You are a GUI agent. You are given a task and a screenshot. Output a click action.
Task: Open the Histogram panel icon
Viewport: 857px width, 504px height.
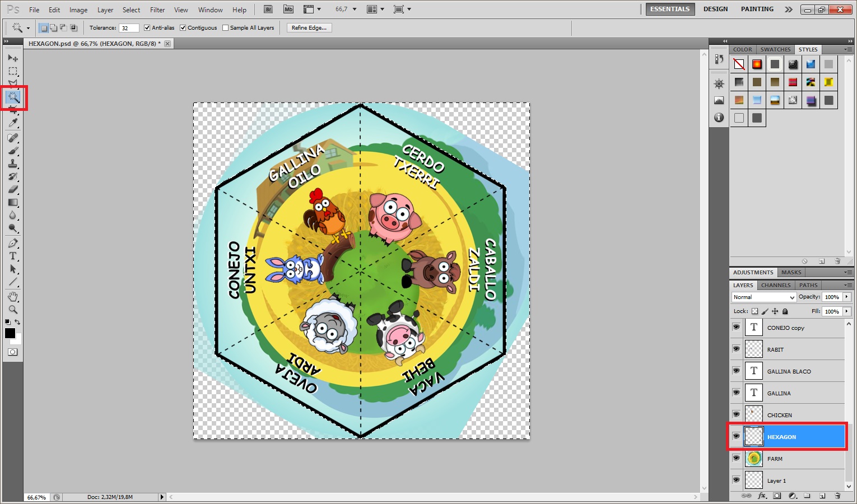pyautogui.click(x=719, y=100)
